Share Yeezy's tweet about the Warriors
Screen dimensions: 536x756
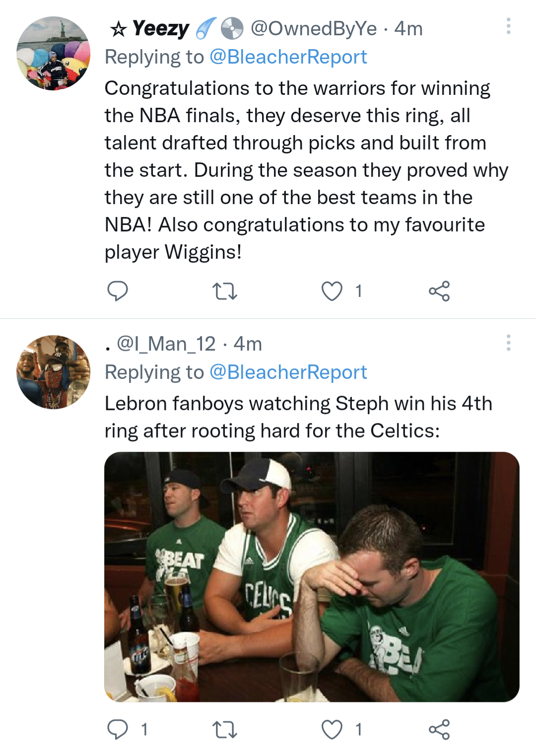coord(439,291)
